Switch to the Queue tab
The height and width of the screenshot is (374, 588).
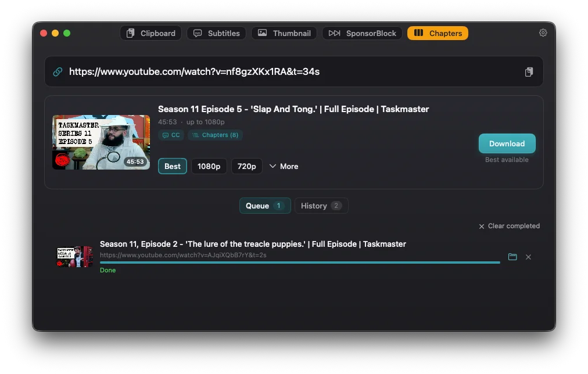(x=265, y=206)
